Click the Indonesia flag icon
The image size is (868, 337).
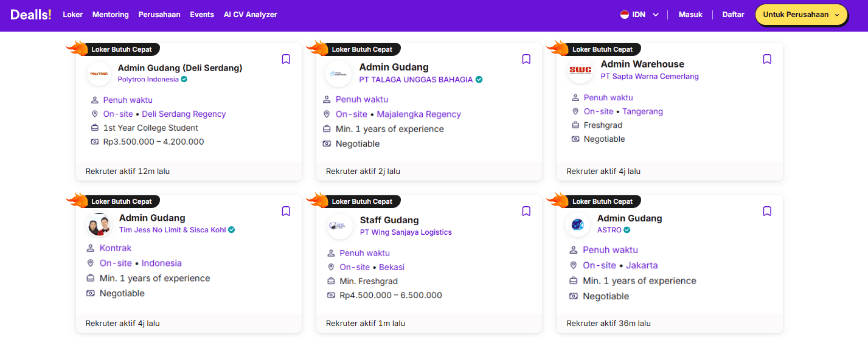[x=625, y=15]
